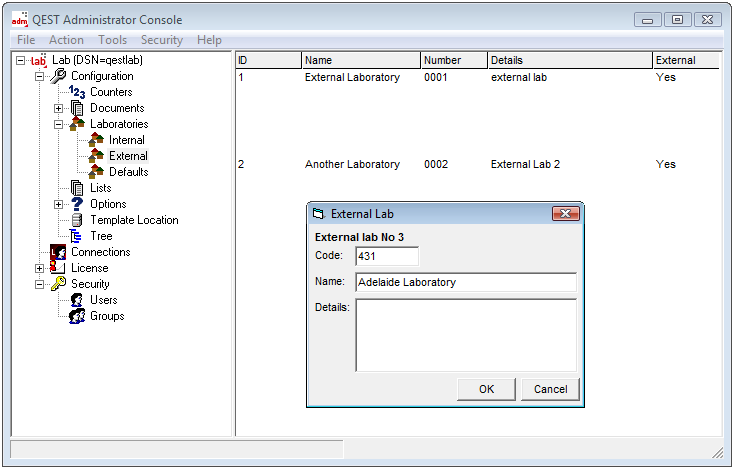Screen dimensions: 733x469
Task: Click the Template Location database icon
Action: tap(77, 220)
